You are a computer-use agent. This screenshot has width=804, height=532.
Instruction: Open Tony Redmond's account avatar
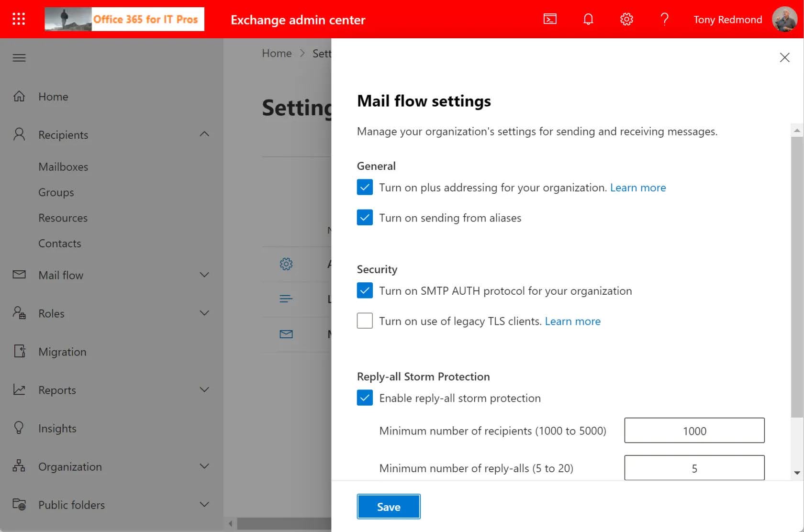[x=784, y=19]
